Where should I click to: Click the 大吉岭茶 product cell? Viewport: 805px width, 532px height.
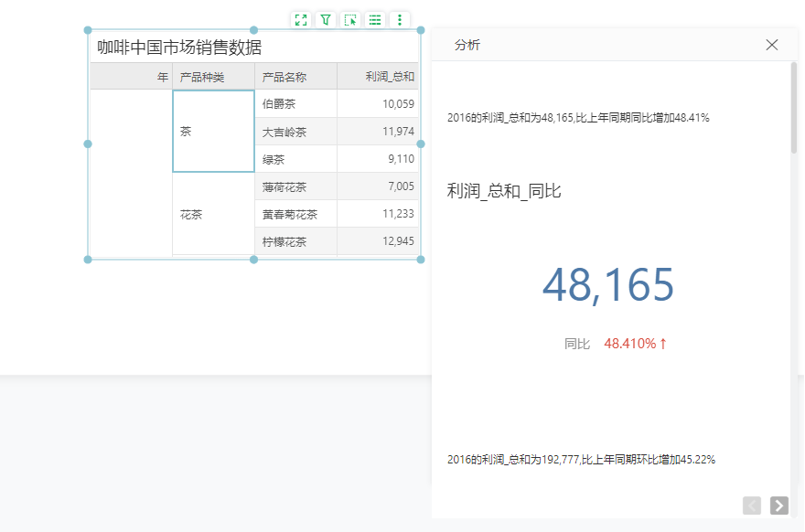pyautogui.click(x=295, y=132)
